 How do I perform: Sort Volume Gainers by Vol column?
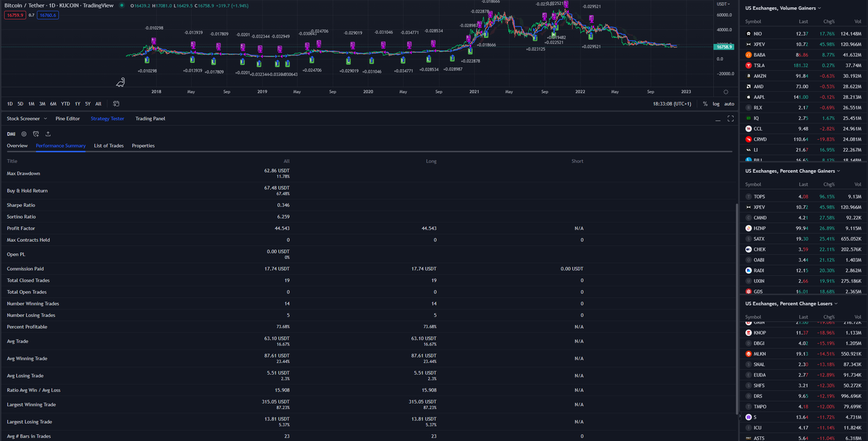point(858,22)
